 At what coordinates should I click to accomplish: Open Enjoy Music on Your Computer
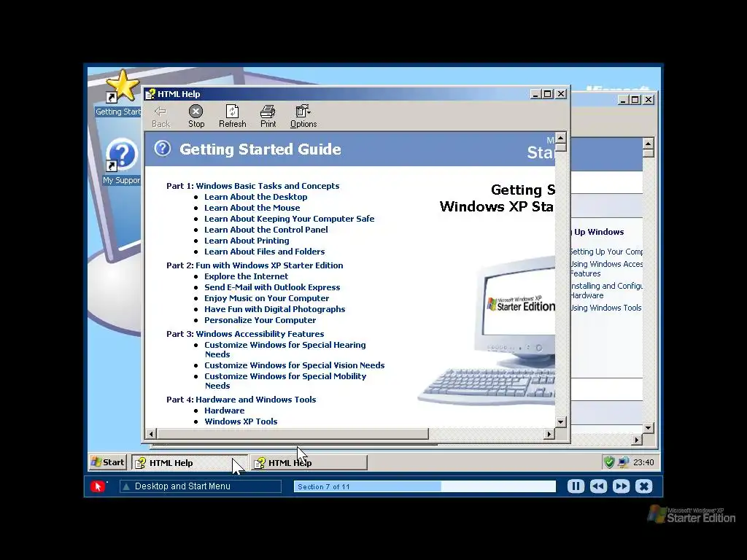(x=267, y=298)
